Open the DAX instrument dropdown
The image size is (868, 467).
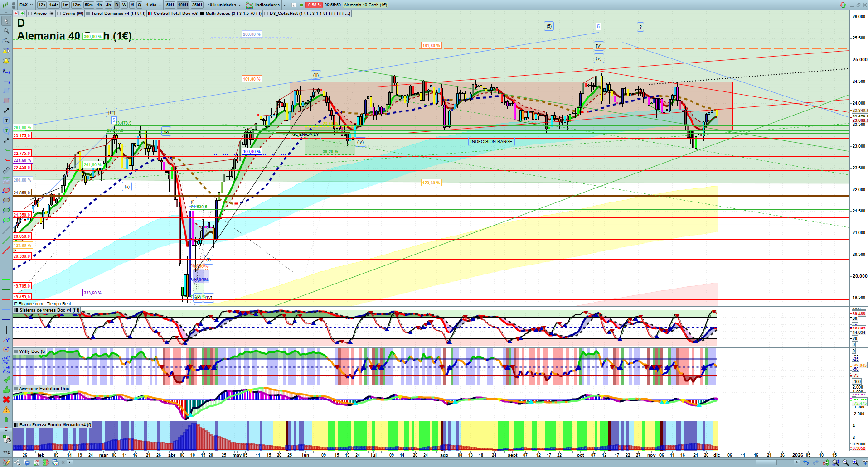pos(26,5)
